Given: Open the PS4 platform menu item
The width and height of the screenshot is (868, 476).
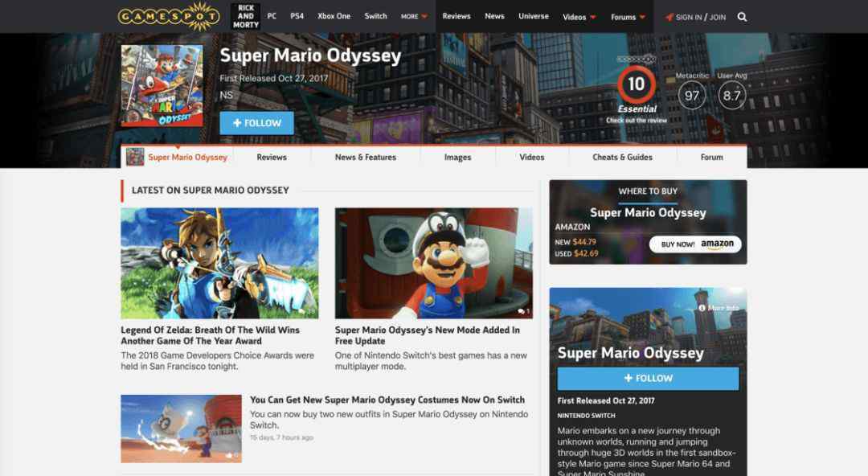Looking at the screenshot, I should tap(297, 16).
